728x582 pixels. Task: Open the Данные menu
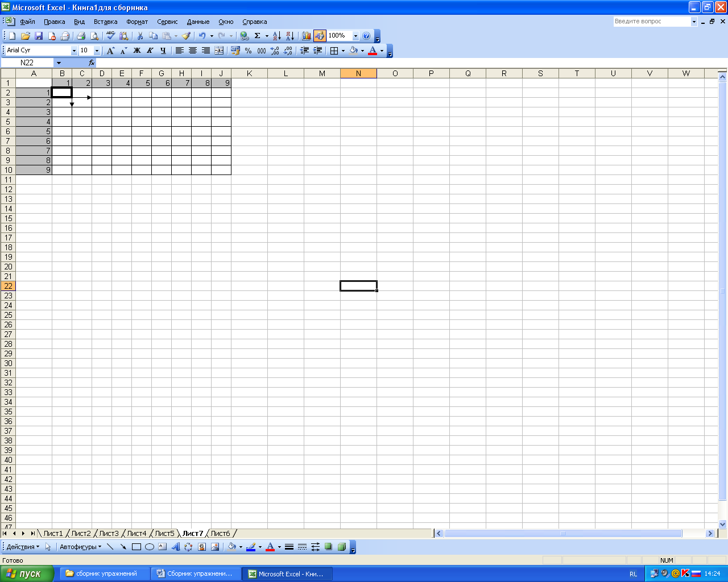(x=198, y=22)
